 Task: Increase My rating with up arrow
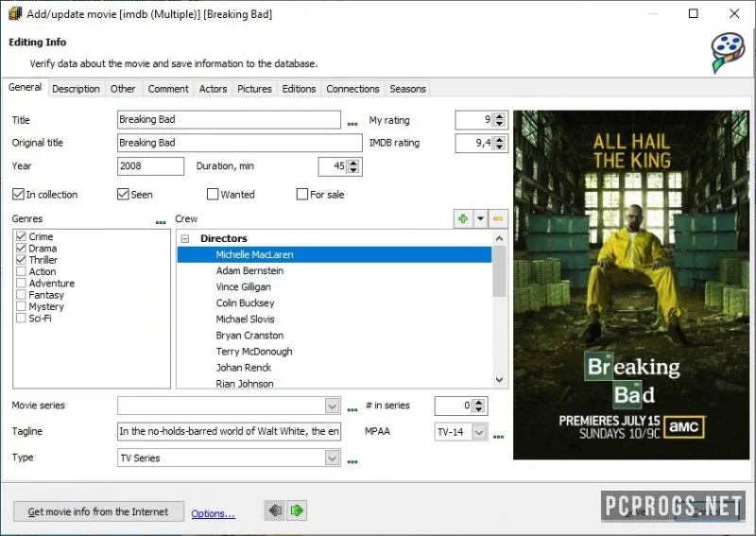[500, 116]
